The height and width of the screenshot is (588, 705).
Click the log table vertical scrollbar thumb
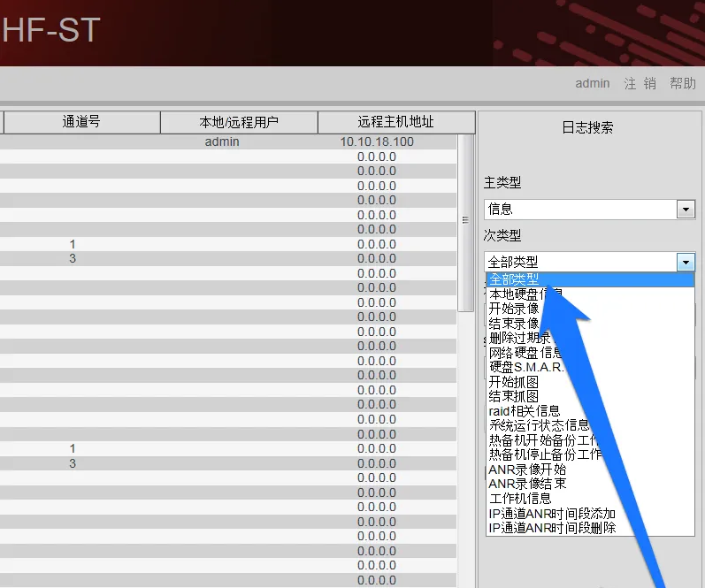pyautogui.click(x=465, y=222)
